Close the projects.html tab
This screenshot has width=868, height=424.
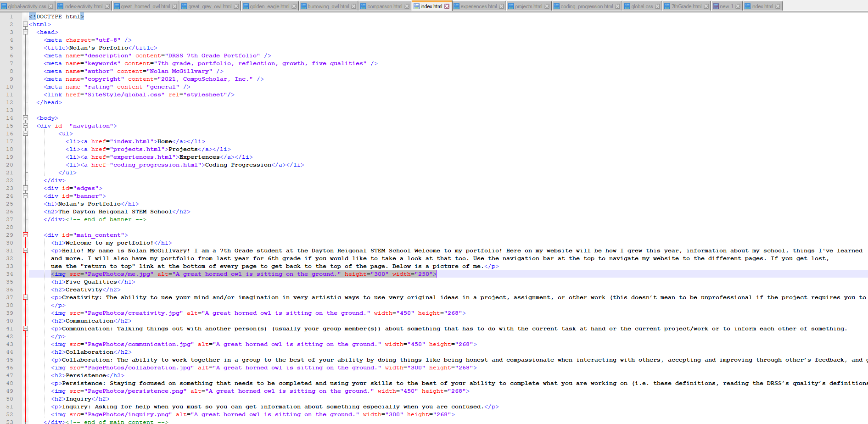click(547, 6)
